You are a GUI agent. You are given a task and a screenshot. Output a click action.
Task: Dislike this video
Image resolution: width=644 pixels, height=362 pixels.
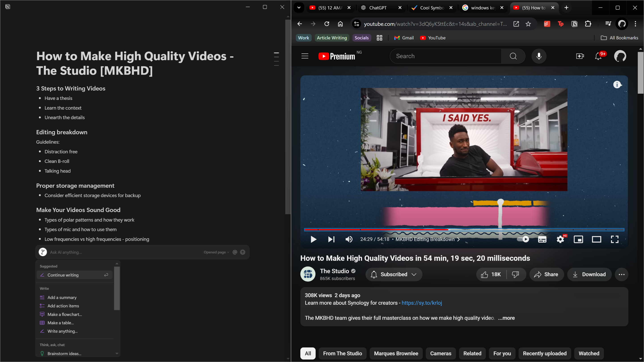[516, 274]
